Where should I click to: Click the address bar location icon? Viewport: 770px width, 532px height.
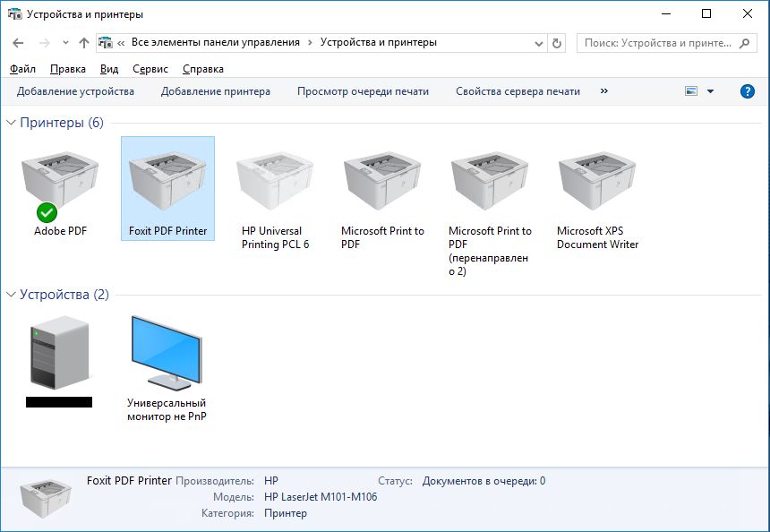coord(105,43)
